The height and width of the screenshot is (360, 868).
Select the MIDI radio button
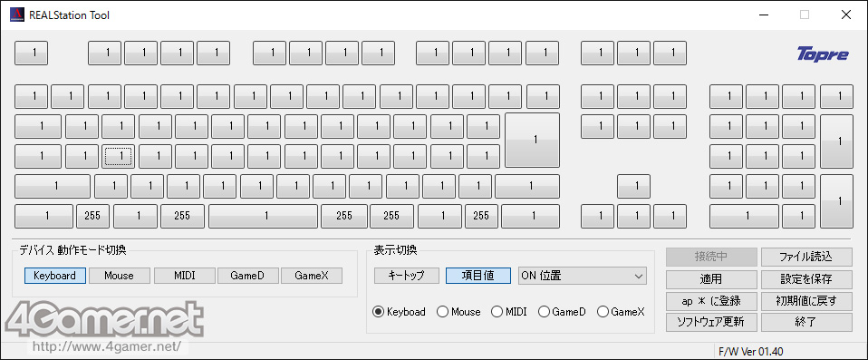[x=508, y=312]
